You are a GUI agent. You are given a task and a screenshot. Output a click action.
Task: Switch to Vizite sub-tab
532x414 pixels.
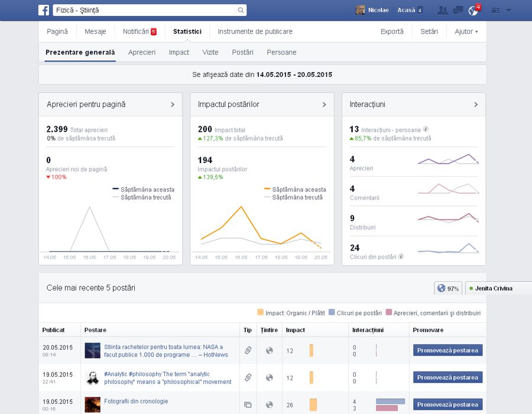[210, 52]
